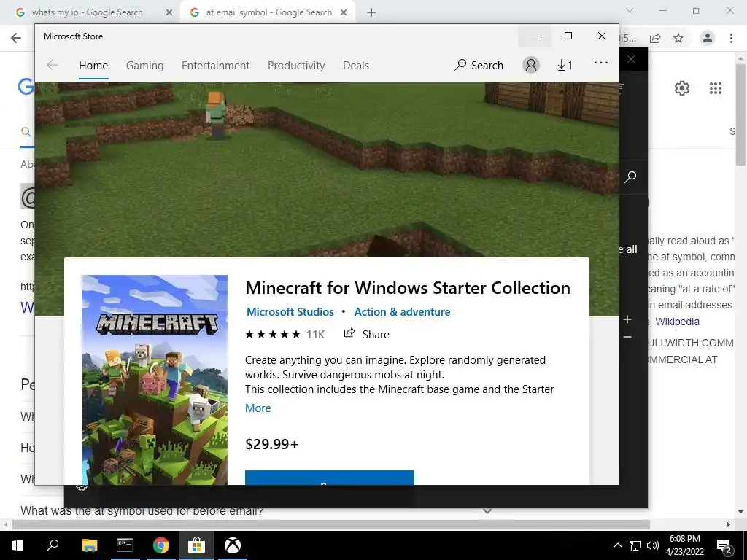Viewport: 747px width, 560px height.
Task: Click Chrome vertical scrollbar
Action: pos(740,114)
